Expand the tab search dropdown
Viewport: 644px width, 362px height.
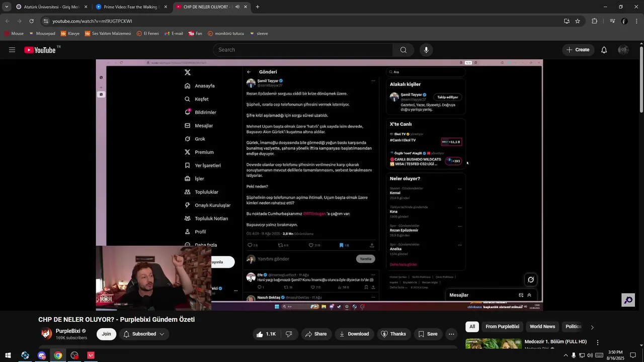pos(7,7)
